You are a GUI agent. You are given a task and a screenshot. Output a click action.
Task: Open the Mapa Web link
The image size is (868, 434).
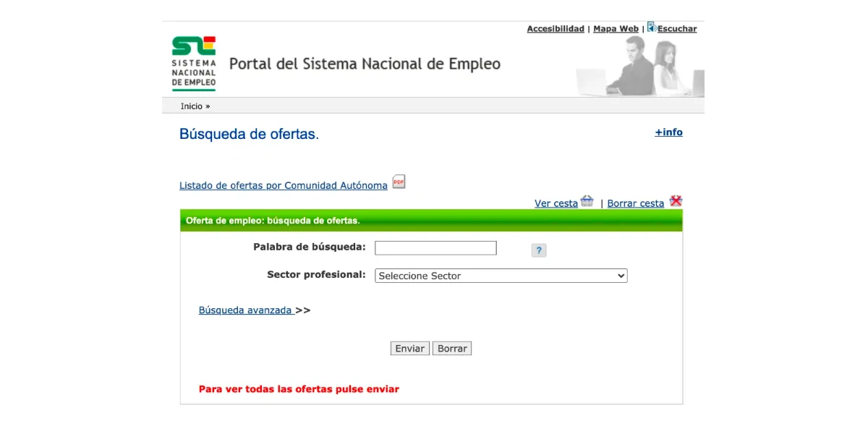616,29
